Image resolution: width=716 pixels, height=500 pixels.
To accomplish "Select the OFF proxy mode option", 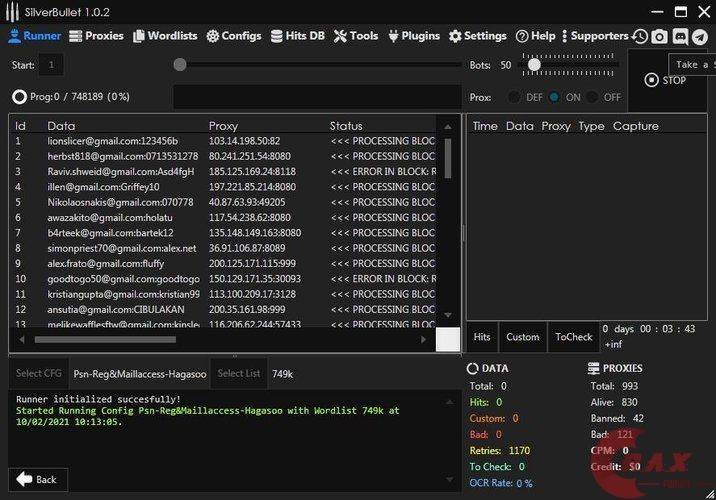I will [x=592, y=97].
